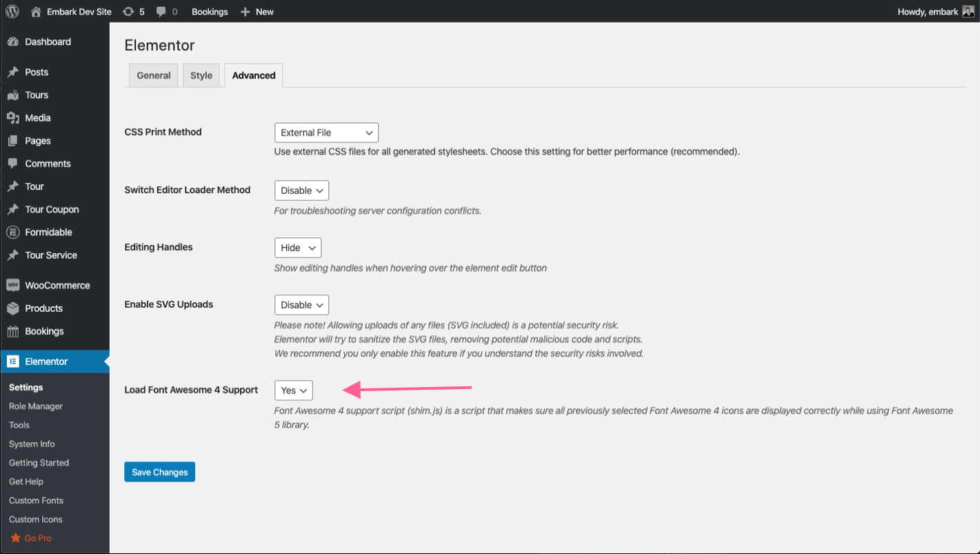Click the Go Pro star icon

click(15, 538)
